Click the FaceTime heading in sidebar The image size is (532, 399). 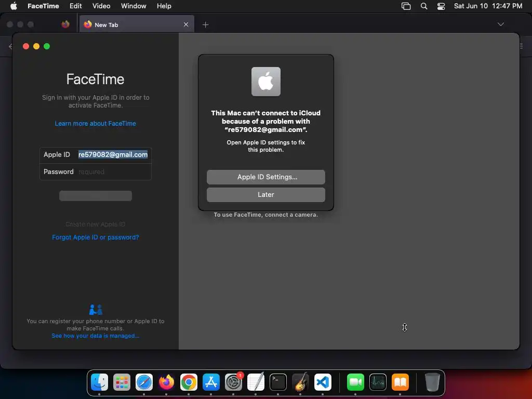click(96, 79)
